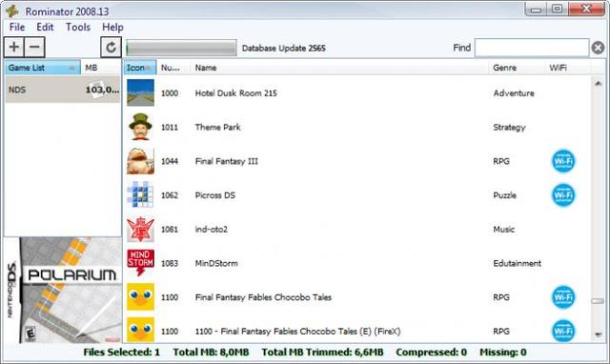This screenshot has width=610, height=364.
Task: Refresh the game list with the reload icon
Action: [111, 48]
